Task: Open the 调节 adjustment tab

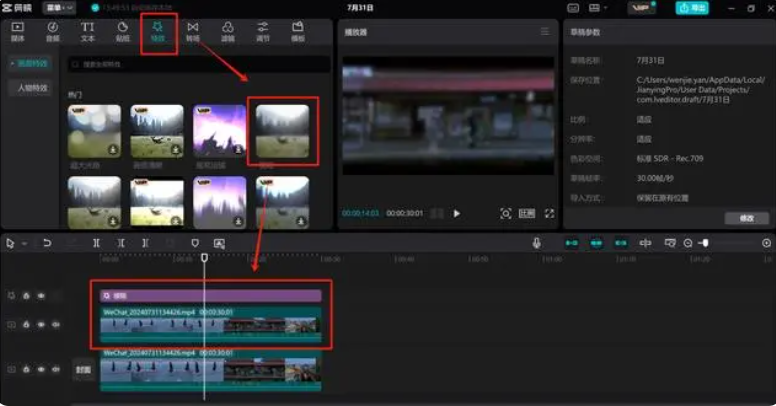Action: pos(263,32)
